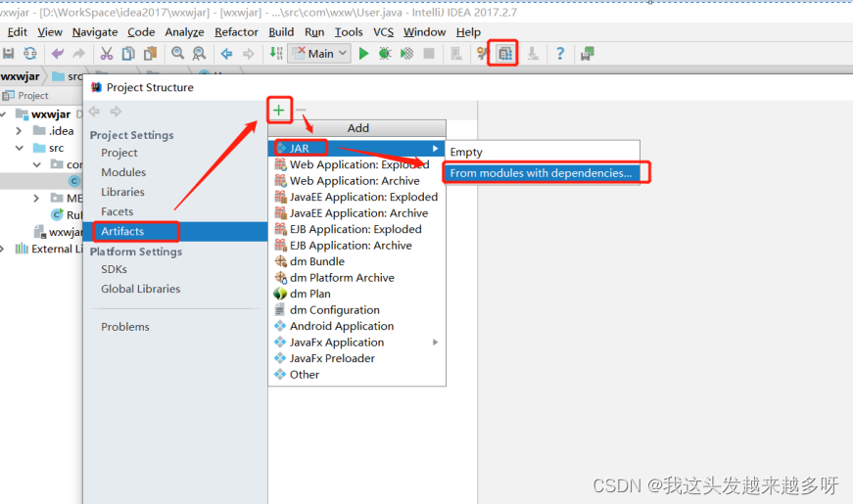This screenshot has width=854, height=504.
Task: Collapse the src folder node
Action: coord(19,148)
